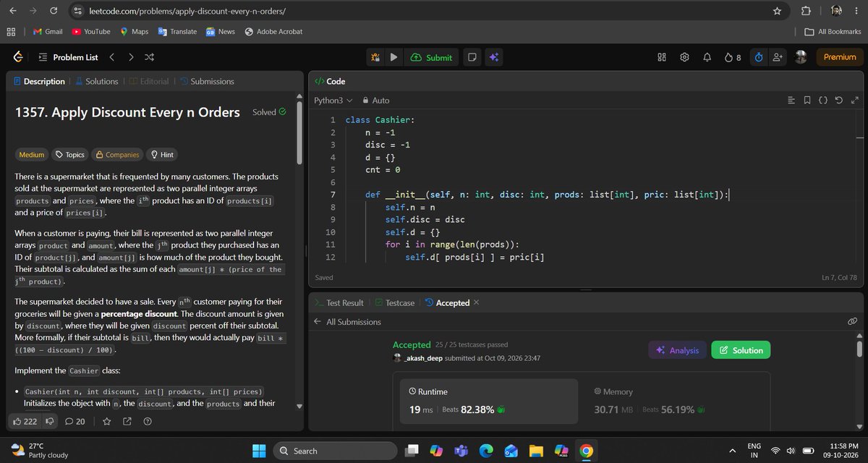Open the AI sparkle assistant icon

click(x=494, y=57)
